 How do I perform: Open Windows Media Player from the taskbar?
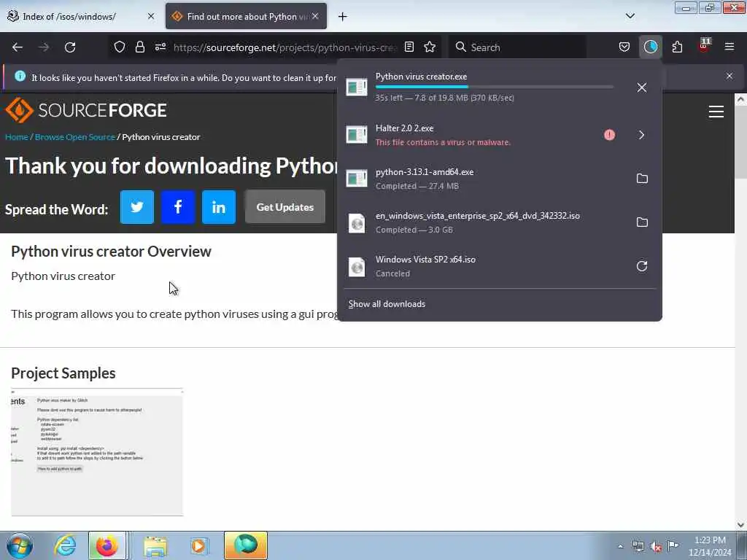click(x=199, y=545)
